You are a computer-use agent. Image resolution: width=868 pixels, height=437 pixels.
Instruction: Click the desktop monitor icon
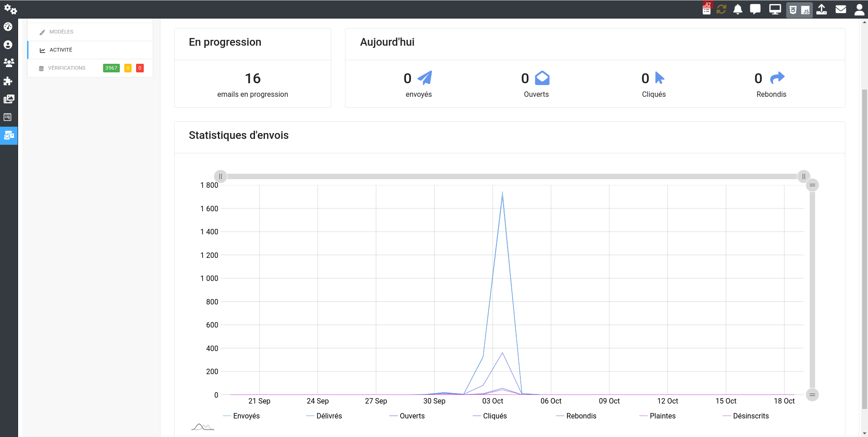coord(775,9)
